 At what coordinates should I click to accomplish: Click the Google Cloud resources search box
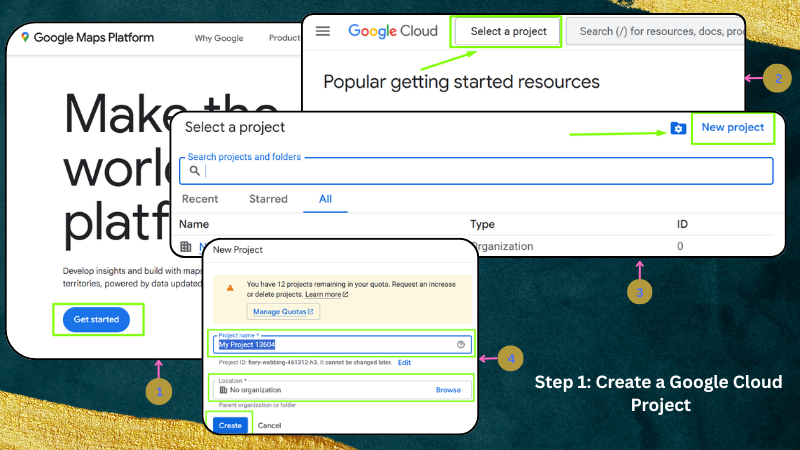(655, 32)
